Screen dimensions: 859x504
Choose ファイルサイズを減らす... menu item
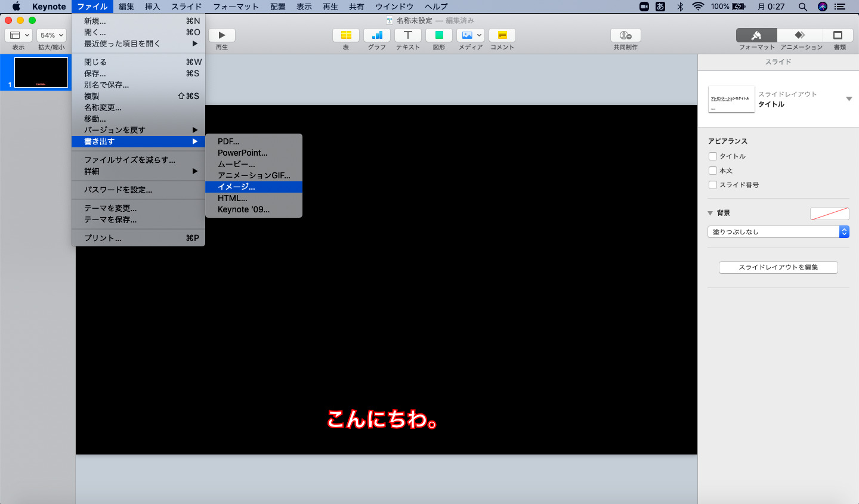click(138, 160)
